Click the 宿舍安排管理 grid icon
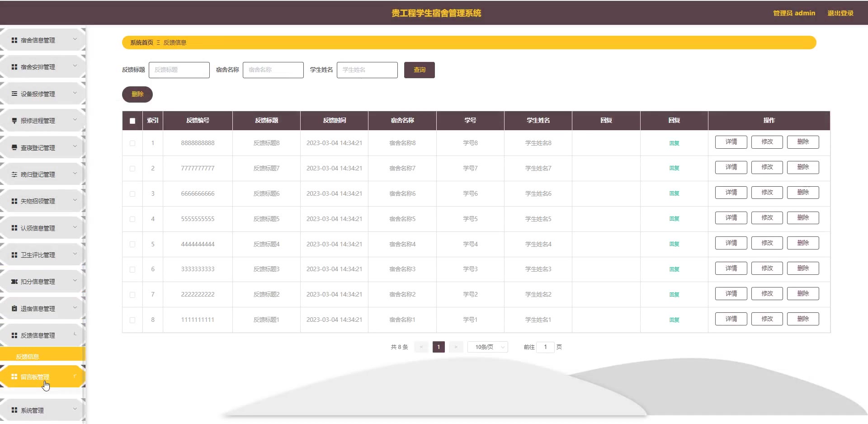 tap(14, 67)
